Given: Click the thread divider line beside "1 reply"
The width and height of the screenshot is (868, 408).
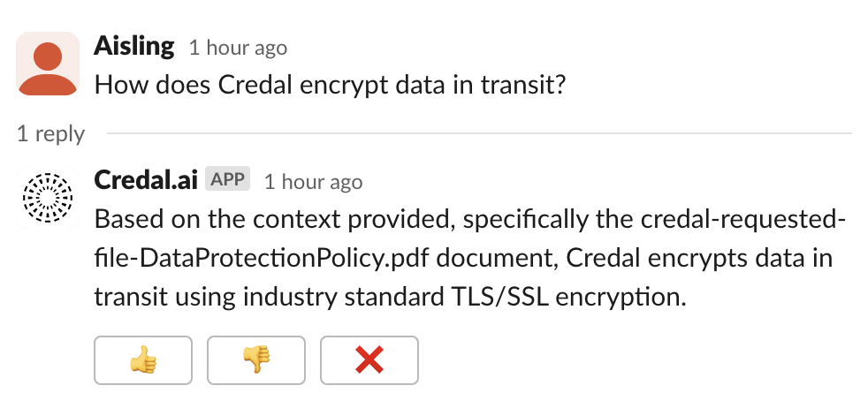Looking at the screenshot, I should click(477, 133).
